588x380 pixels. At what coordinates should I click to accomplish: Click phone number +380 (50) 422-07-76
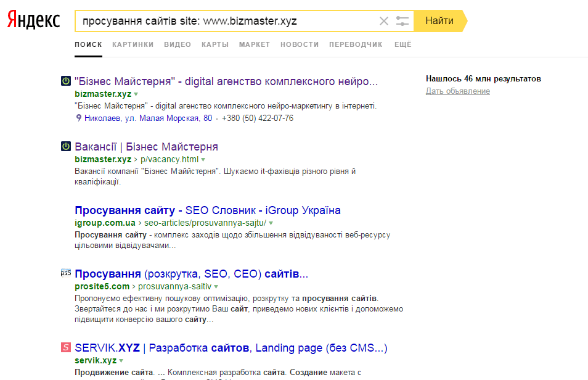258,118
